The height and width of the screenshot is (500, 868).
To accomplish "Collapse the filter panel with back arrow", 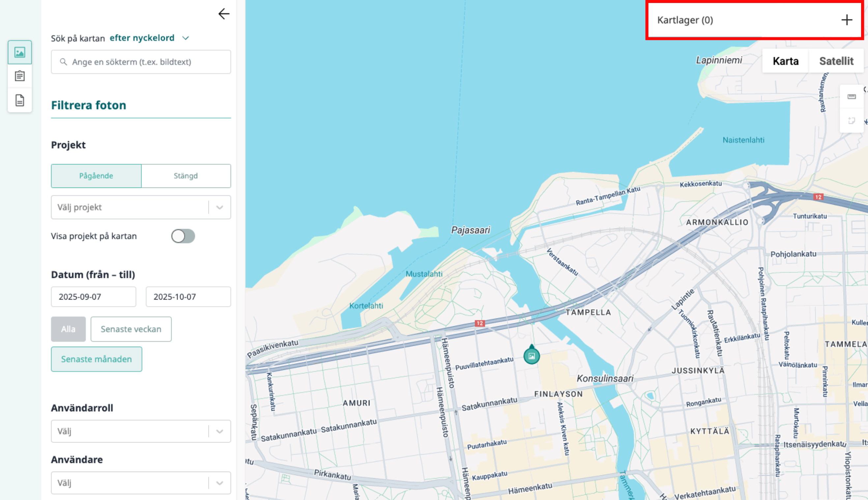I will click(x=224, y=14).
